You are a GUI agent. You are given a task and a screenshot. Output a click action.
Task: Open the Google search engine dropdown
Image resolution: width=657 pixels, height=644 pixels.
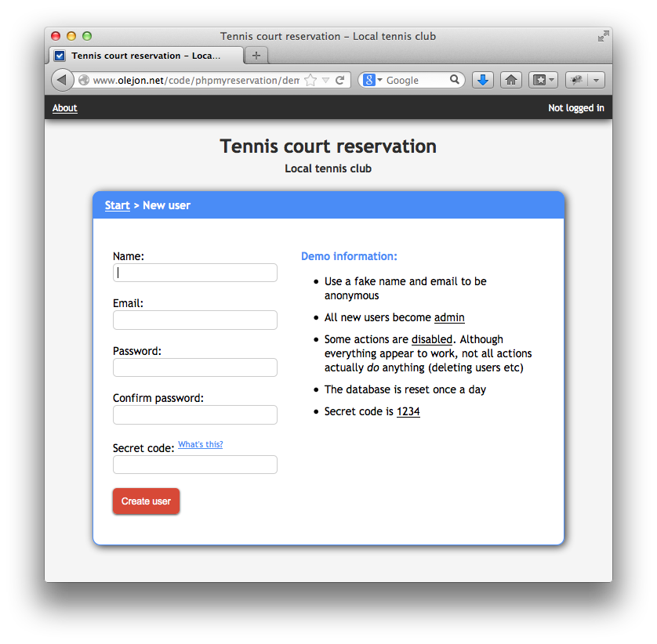(373, 80)
